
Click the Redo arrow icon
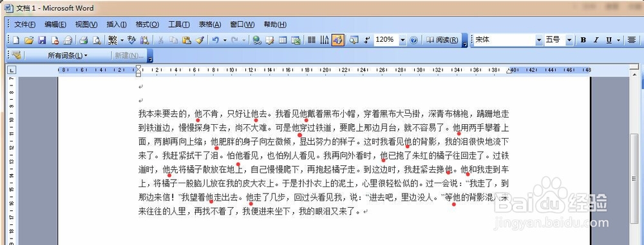(235, 41)
